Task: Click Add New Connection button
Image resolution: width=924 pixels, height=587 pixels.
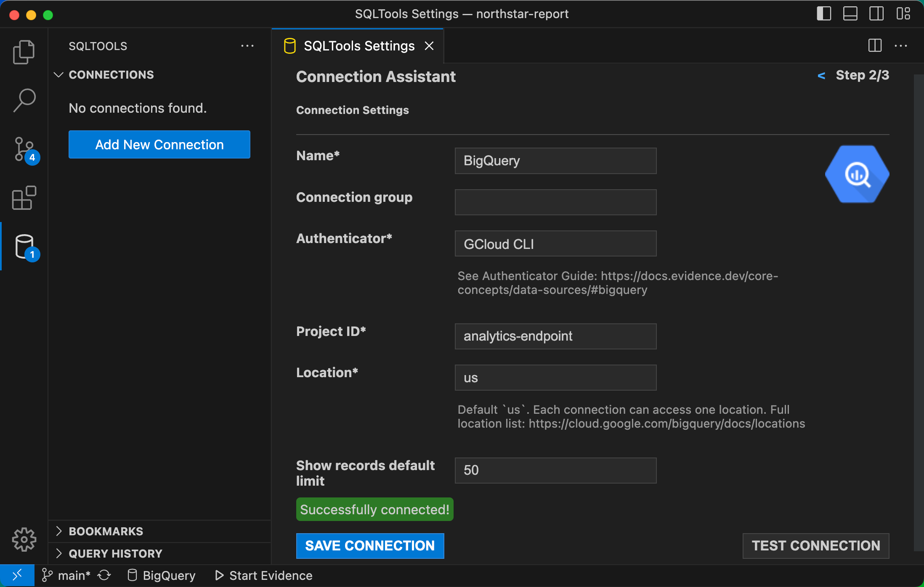Action: (159, 145)
